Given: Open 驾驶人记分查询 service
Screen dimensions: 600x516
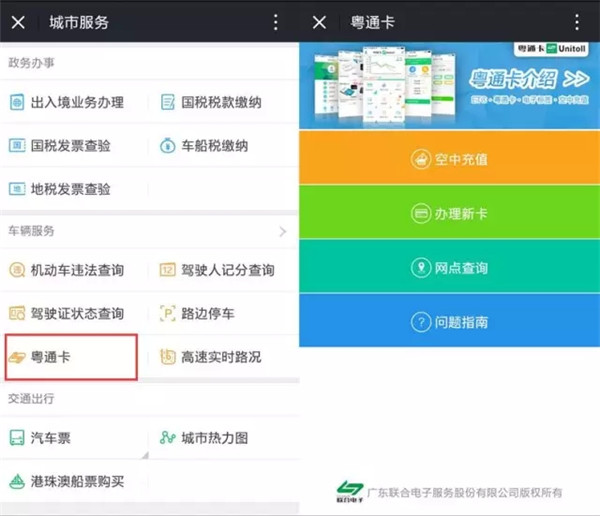Looking at the screenshot, I should pyautogui.click(x=224, y=270).
